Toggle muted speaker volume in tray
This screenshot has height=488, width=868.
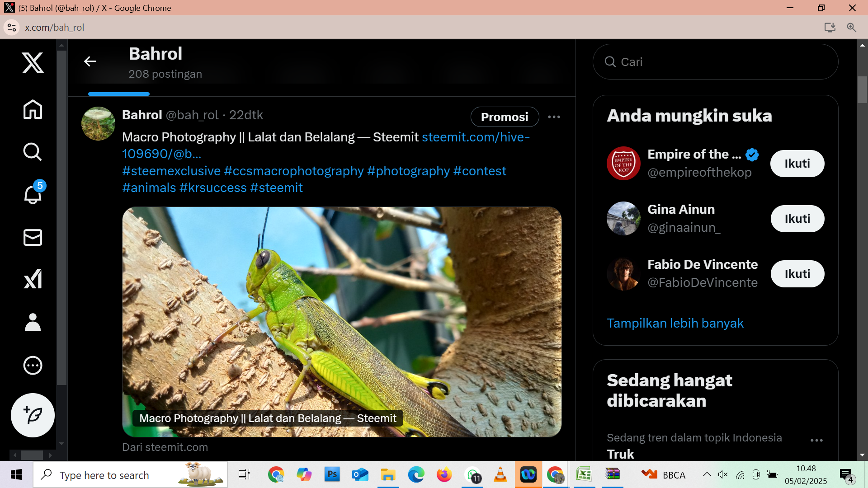coord(723,474)
